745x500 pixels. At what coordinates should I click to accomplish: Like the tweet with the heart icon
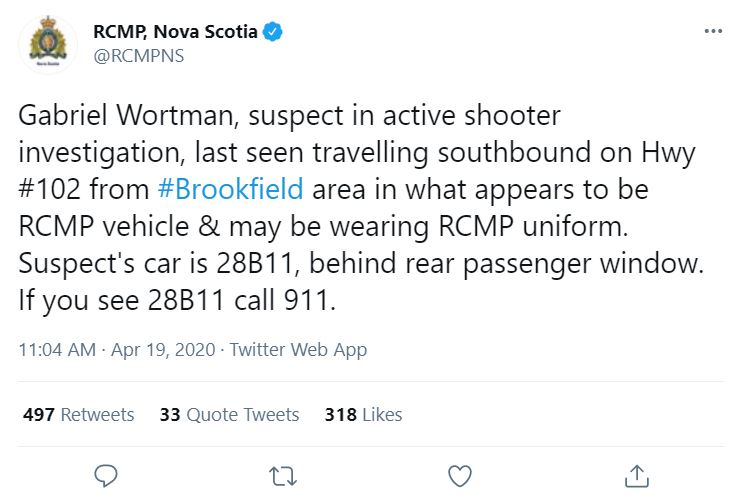pos(459,474)
